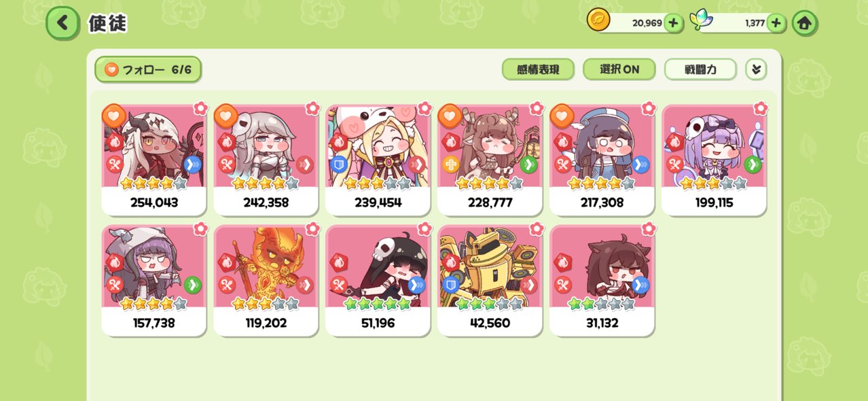Select the yellow robot character 42,560
The height and width of the screenshot is (401, 868).
490,281
